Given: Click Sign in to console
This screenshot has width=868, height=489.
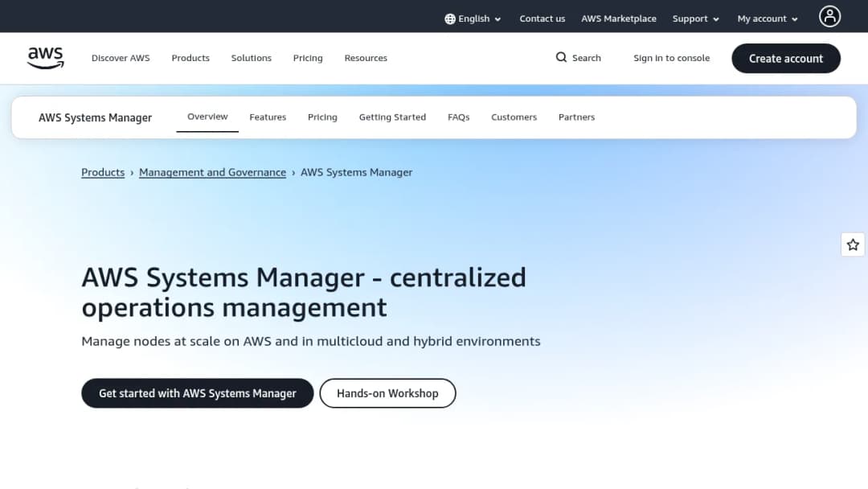Looking at the screenshot, I should [x=671, y=58].
